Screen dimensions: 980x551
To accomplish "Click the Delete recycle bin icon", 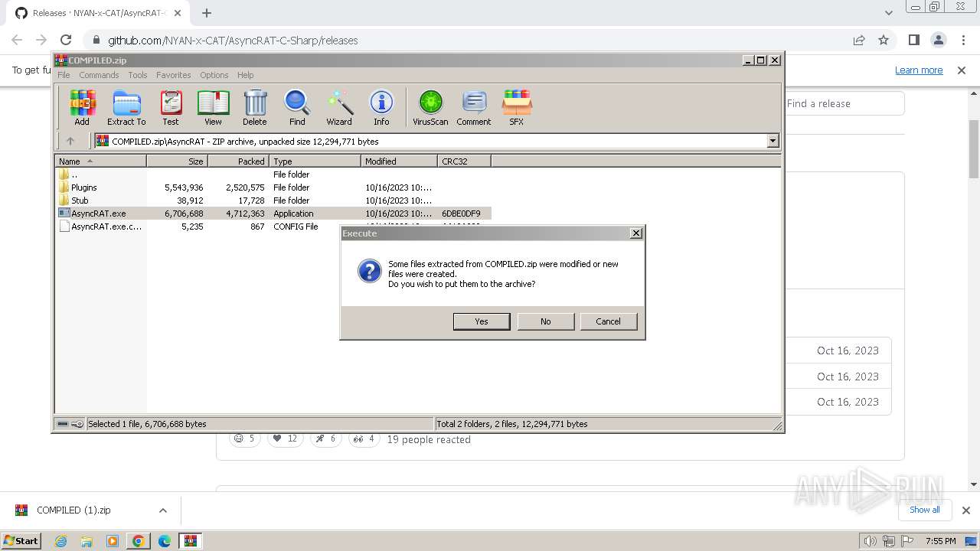I will point(255,107).
